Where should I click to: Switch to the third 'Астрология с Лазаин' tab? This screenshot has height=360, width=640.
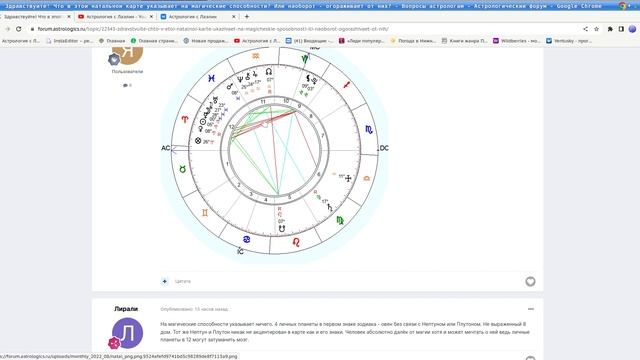197,17
